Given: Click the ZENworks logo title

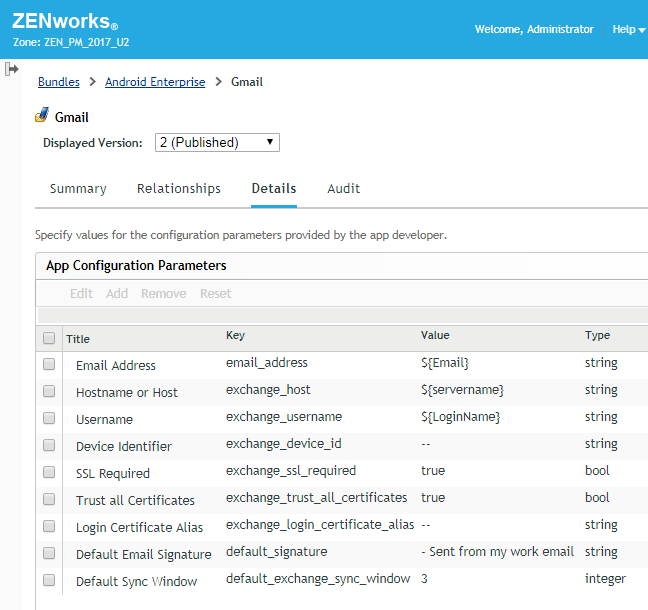Looking at the screenshot, I should pyautogui.click(x=65, y=21).
